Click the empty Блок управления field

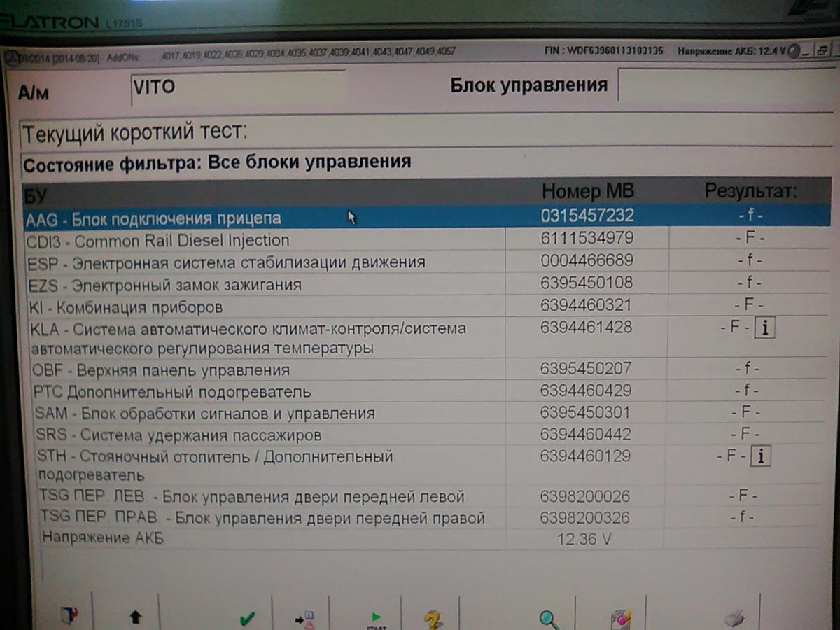729,85
